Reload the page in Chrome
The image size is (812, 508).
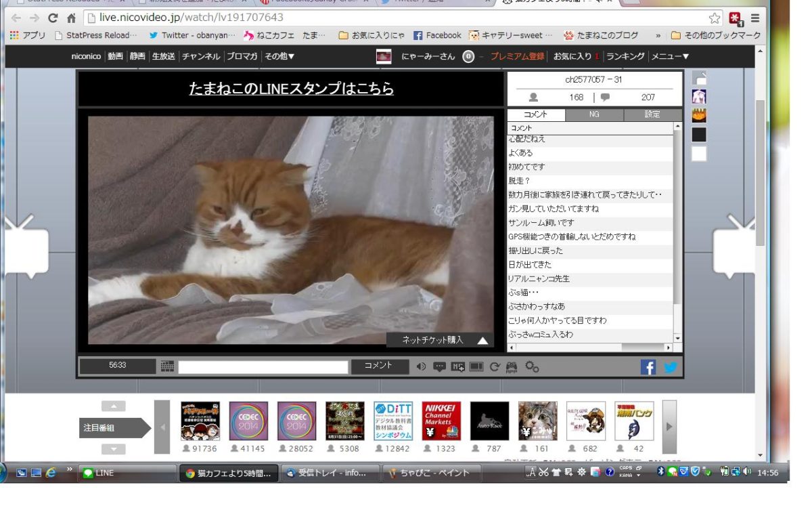53,18
